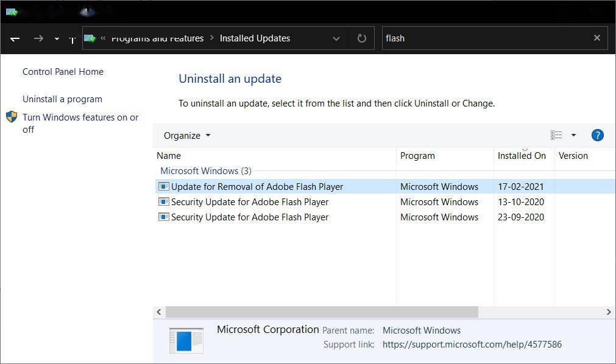
Task: Click icon of the 23-09-2020 security update
Action: pyautogui.click(x=163, y=217)
